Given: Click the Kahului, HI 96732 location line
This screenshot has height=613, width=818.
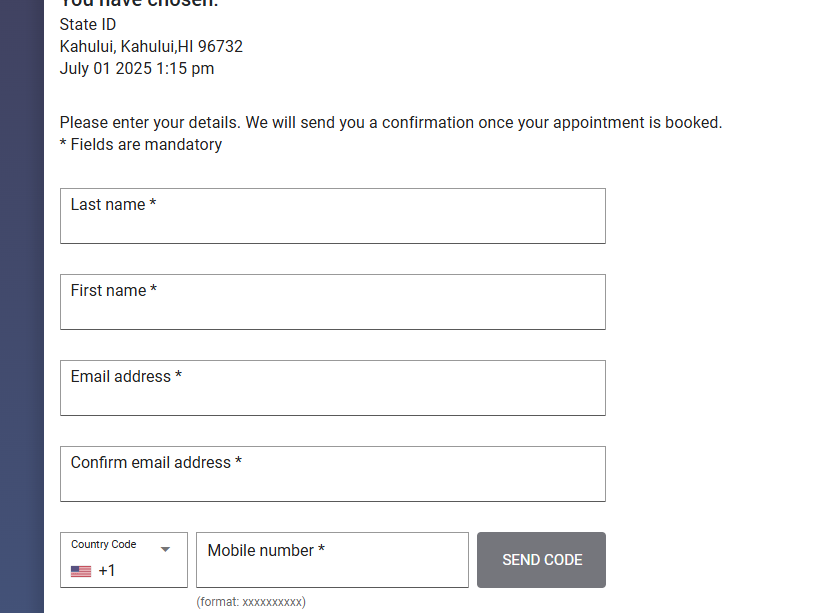Looking at the screenshot, I should [x=151, y=46].
